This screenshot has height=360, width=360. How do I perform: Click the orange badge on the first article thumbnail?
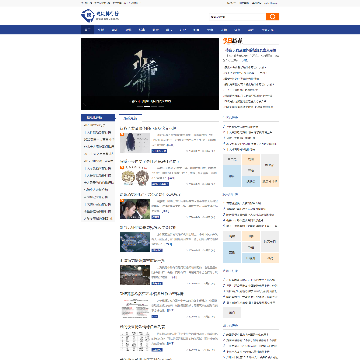122,135
